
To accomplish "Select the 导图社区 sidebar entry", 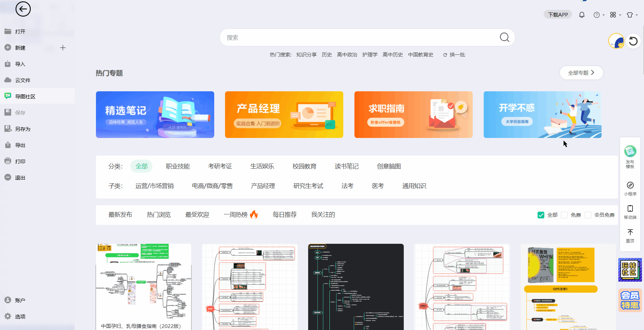I will click(37, 96).
